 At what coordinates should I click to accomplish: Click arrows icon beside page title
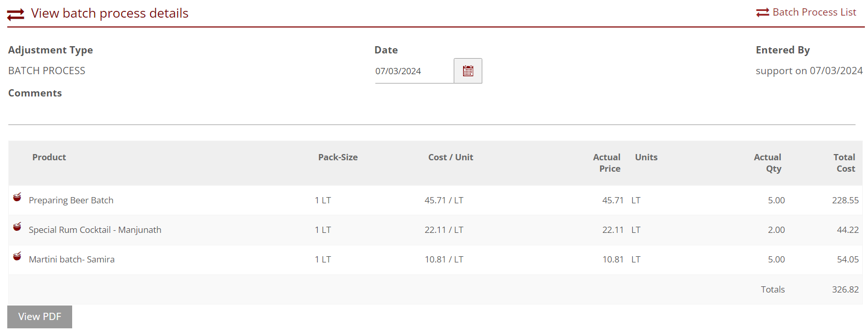(x=16, y=14)
